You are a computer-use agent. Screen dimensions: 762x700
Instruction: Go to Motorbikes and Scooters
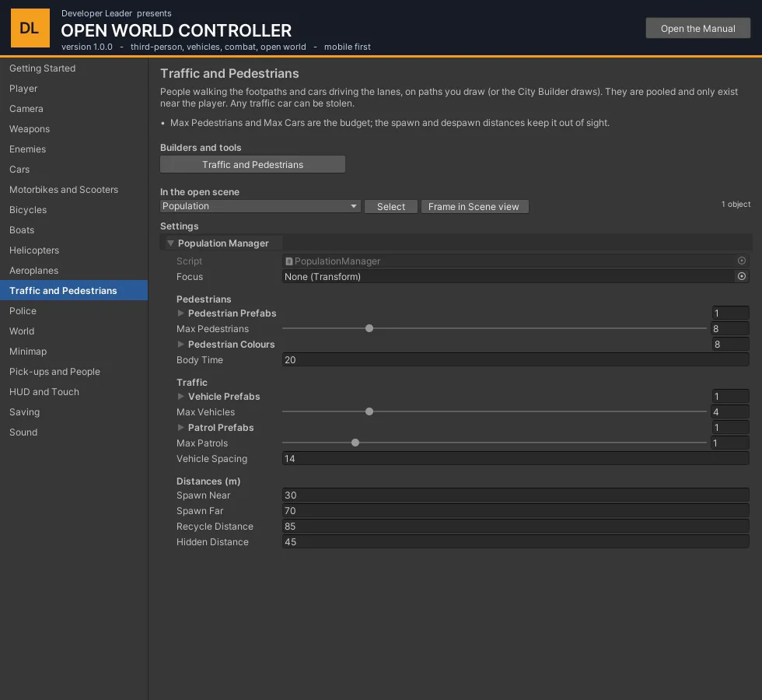click(74, 190)
